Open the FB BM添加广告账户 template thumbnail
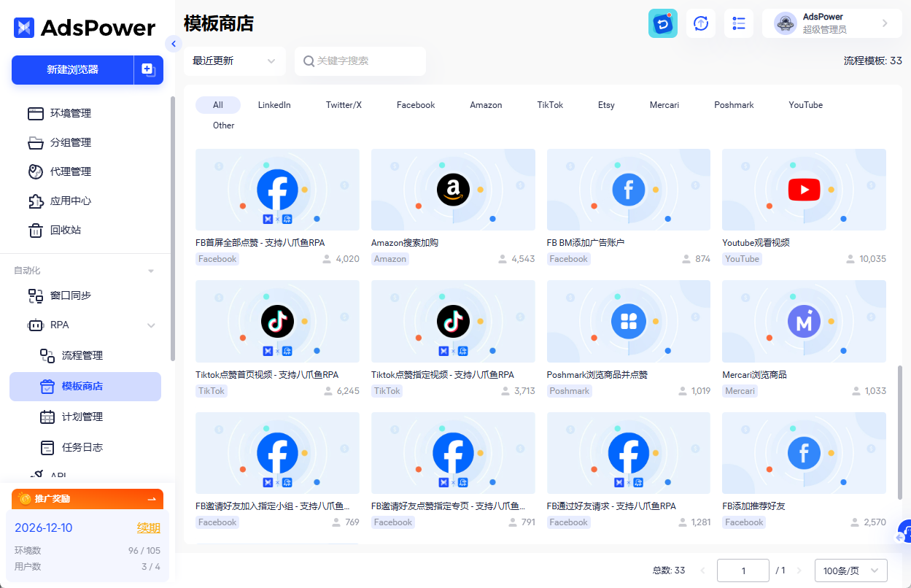The height and width of the screenshot is (588, 911). 629,190
